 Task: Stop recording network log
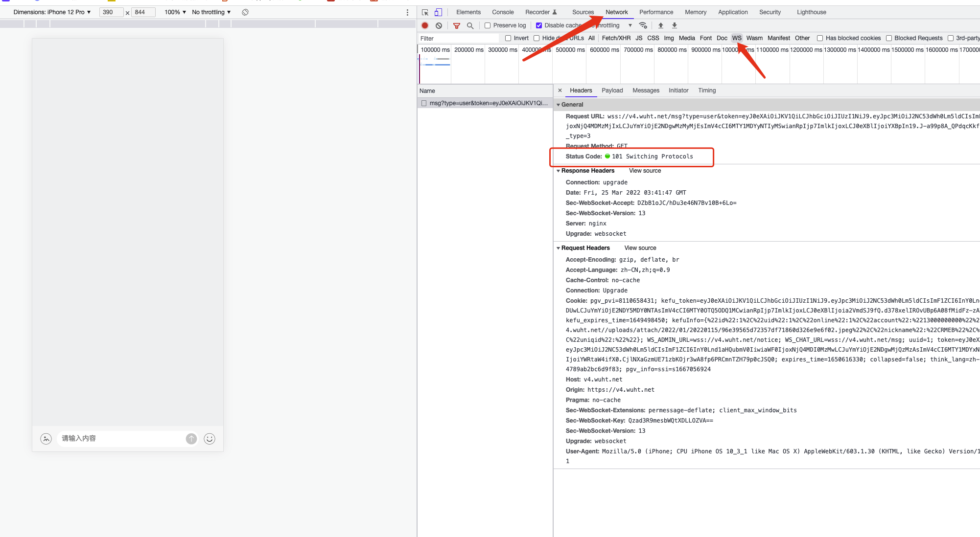point(425,25)
